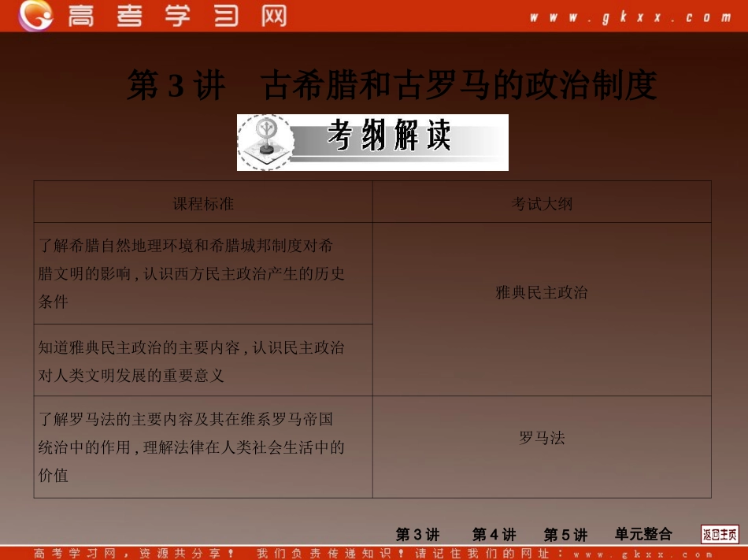Go to 第5讲 navigation link
The image size is (748, 560).
pos(565,534)
